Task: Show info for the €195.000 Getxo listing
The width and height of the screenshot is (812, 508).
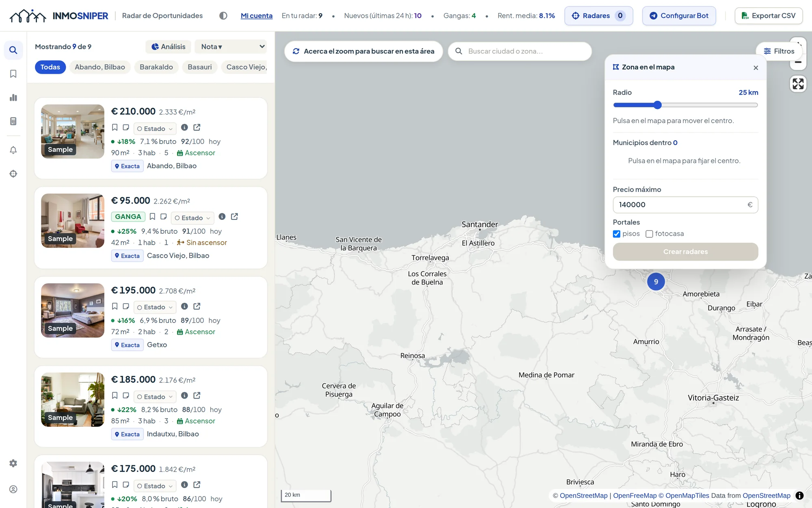Action: coord(184,306)
